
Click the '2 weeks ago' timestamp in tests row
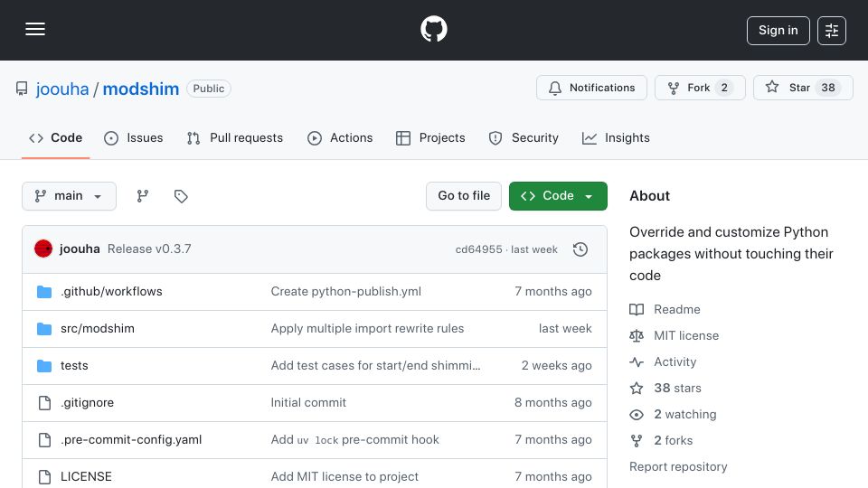(x=556, y=366)
